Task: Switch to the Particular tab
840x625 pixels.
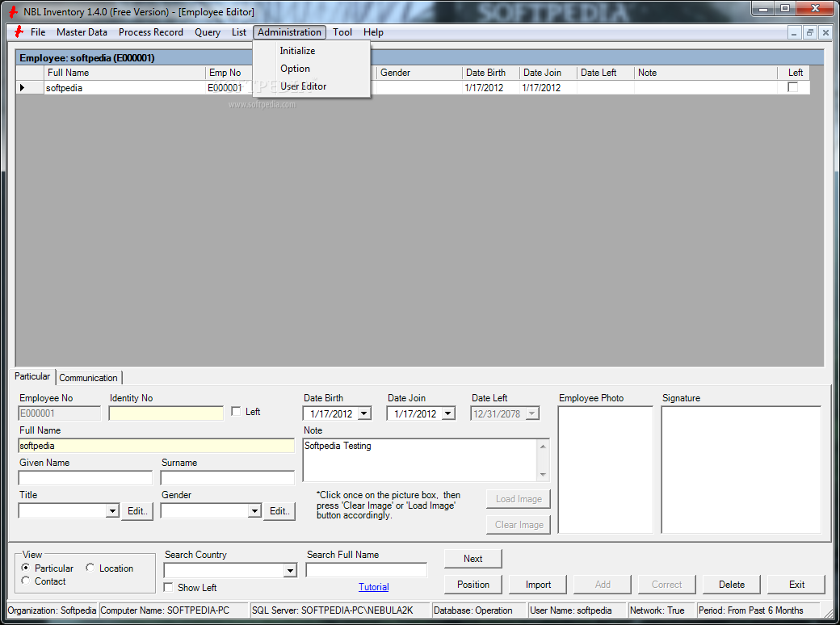Action: point(32,376)
